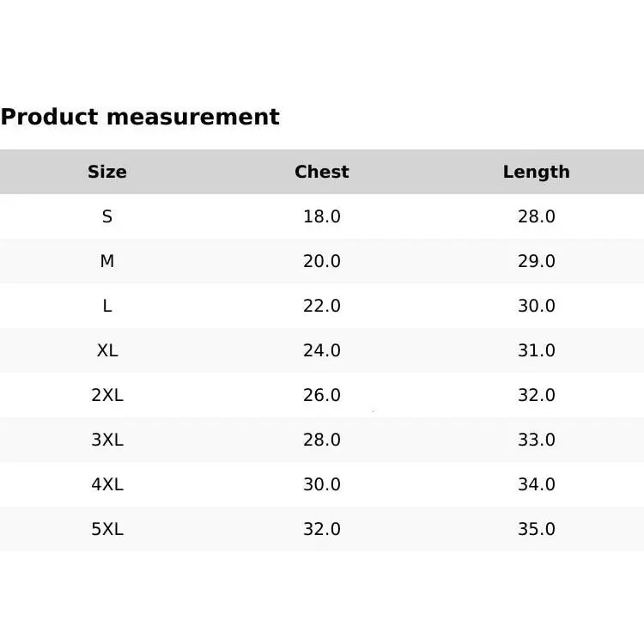Click chest value 24.0 in XL row
The image size is (644, 644).
tap(322, 350)
